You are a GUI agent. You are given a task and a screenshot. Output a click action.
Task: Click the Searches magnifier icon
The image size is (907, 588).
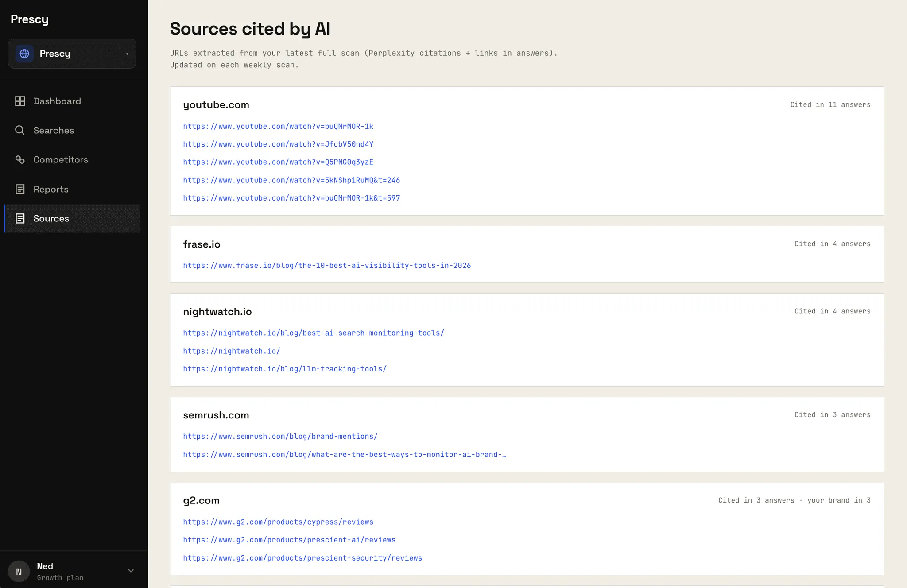pos(20,130)
